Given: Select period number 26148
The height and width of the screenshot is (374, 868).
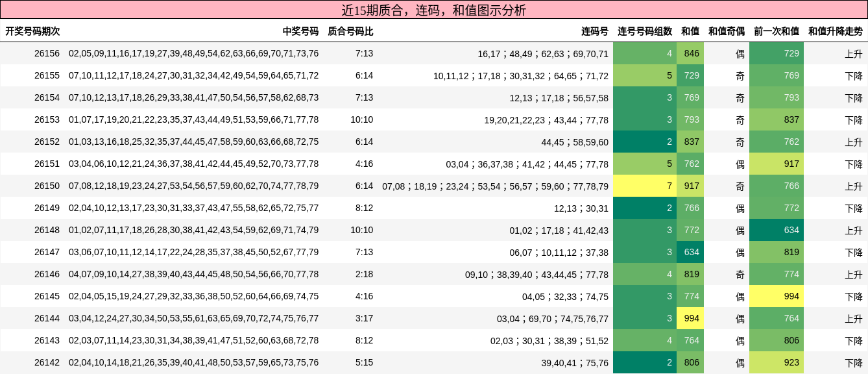Looking at the screenshot, I should [x=47, y=230].
